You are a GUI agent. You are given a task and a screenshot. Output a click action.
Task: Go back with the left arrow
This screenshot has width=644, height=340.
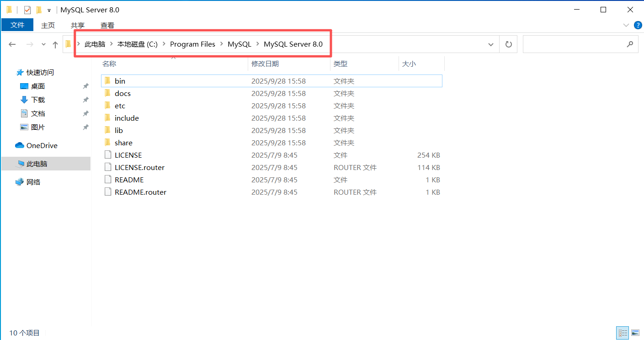[x=12, y=44]
